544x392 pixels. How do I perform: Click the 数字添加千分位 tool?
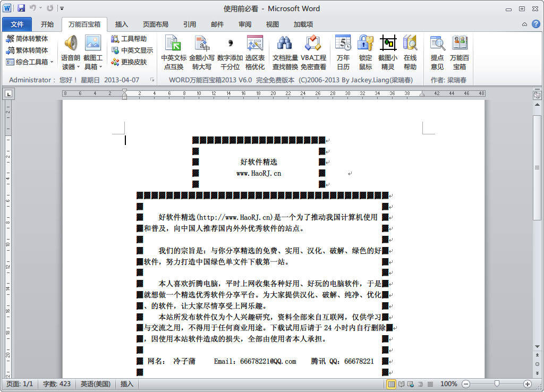pyautogui.click(x=229, y=53)
